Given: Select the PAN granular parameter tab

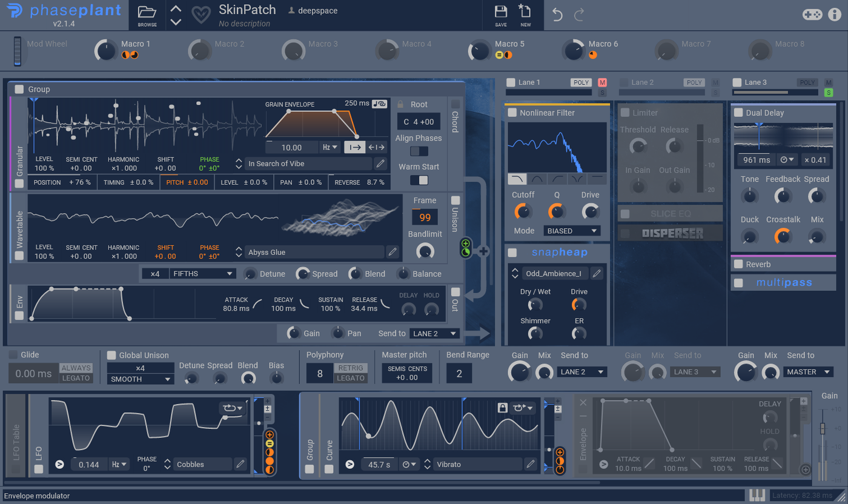Looking at the screenshot, I should (301, 182).
